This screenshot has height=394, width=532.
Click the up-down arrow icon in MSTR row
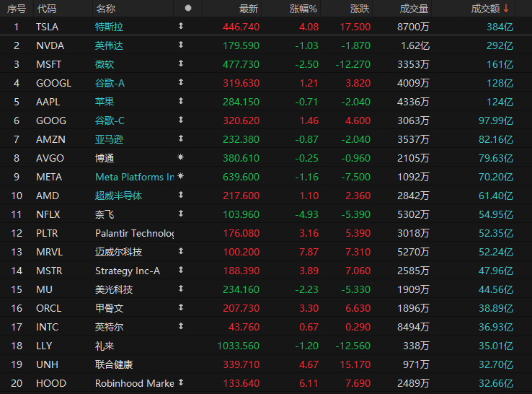click(181, 270)
